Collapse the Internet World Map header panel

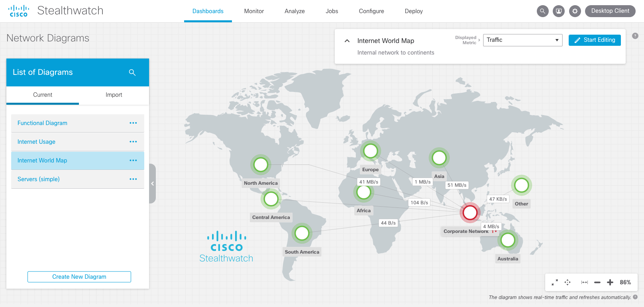click(x=347, y=41)
